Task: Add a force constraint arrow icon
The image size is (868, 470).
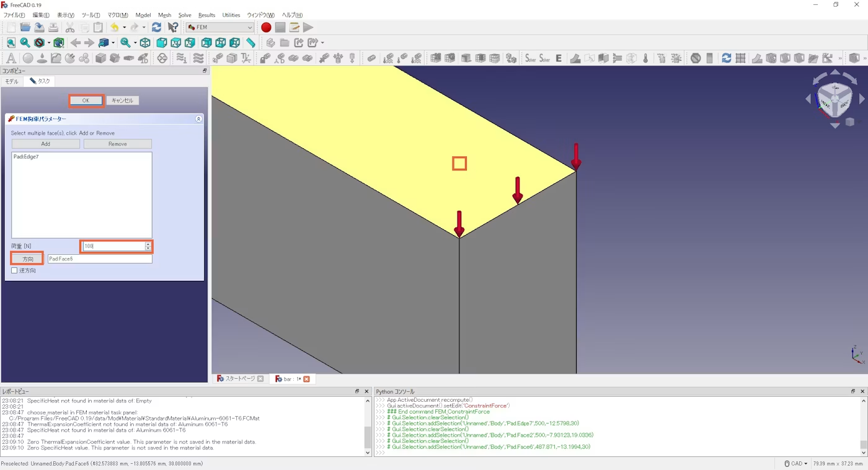Action: coord(324,58)
